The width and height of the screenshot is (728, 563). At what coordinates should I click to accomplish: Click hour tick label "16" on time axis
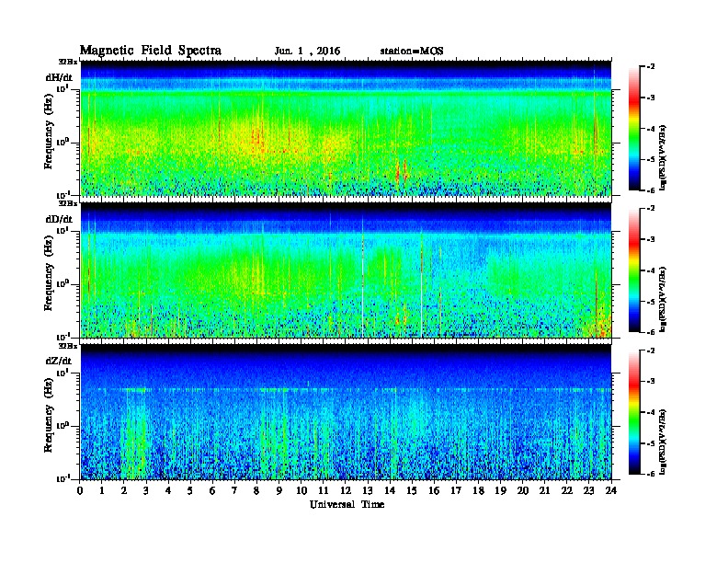434,490
